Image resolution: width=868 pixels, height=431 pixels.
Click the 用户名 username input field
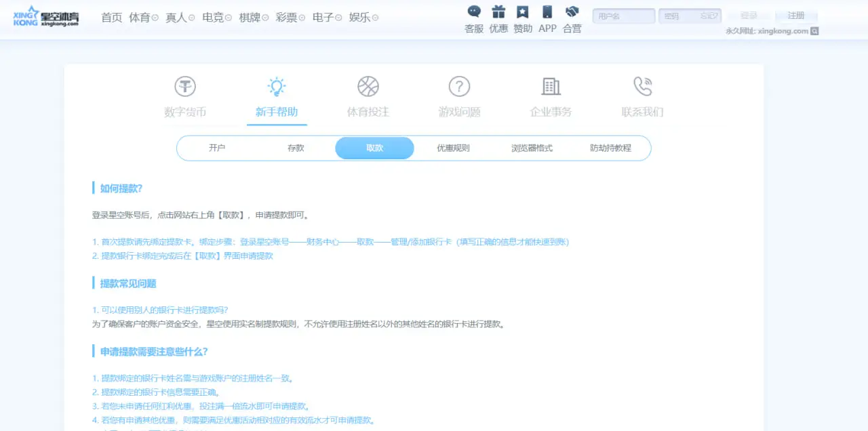click(x=623, y=16)
